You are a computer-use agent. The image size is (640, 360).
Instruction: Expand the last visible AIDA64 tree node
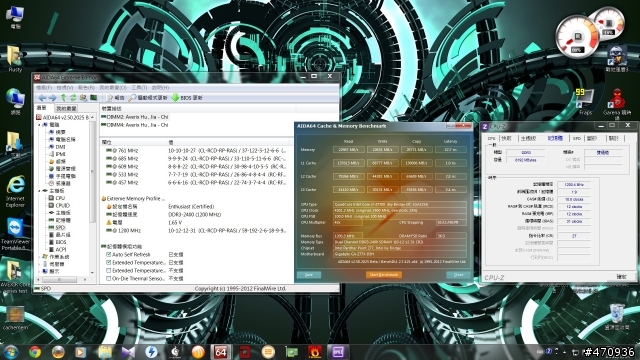[40, 271]
